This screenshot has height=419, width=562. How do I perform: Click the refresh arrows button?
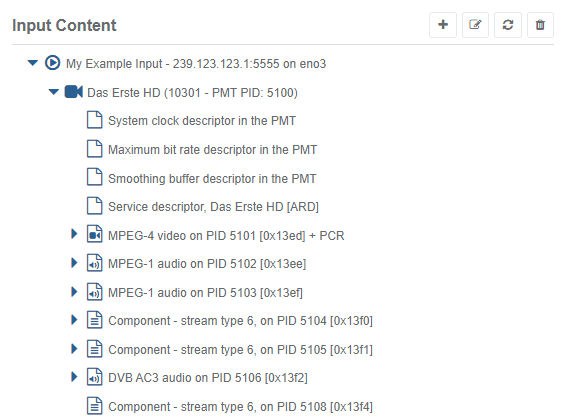click(508, 25)
